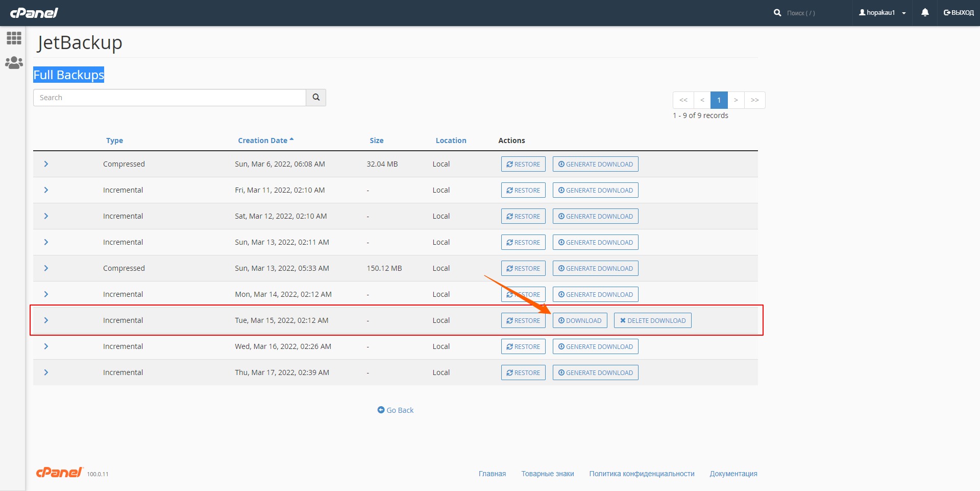This screenshot has height=491, width=980.
Task: Go to first page with << button
Action: click(x=683, y=100)
